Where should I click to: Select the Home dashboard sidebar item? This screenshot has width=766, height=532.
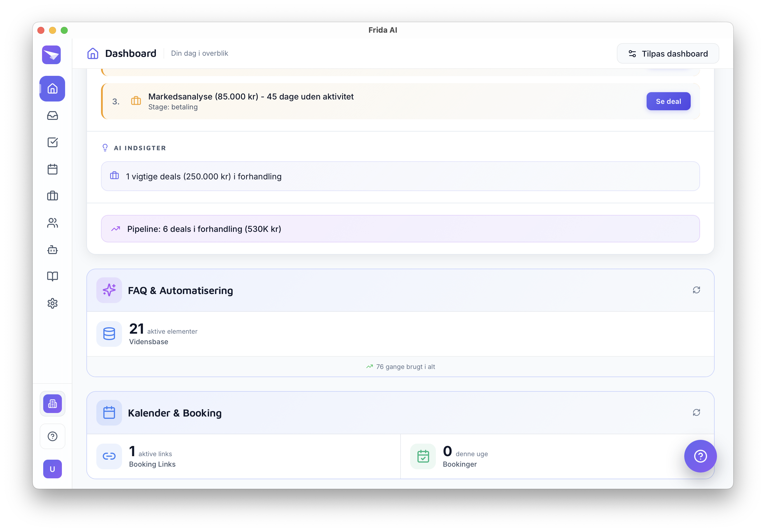52,89
